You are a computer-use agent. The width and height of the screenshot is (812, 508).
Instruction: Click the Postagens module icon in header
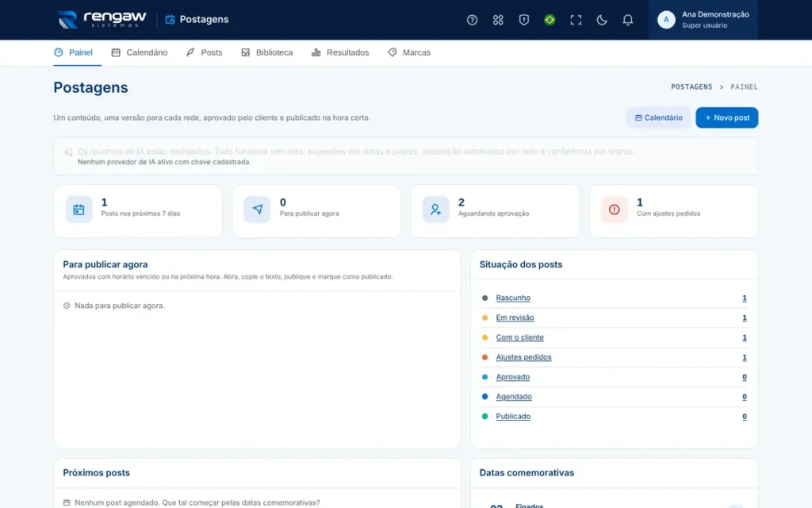[x=170, y=20]
